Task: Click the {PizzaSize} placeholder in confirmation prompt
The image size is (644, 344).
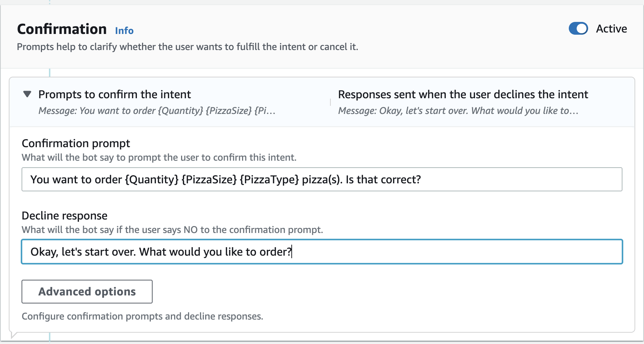Action: [x=209, y=180]
